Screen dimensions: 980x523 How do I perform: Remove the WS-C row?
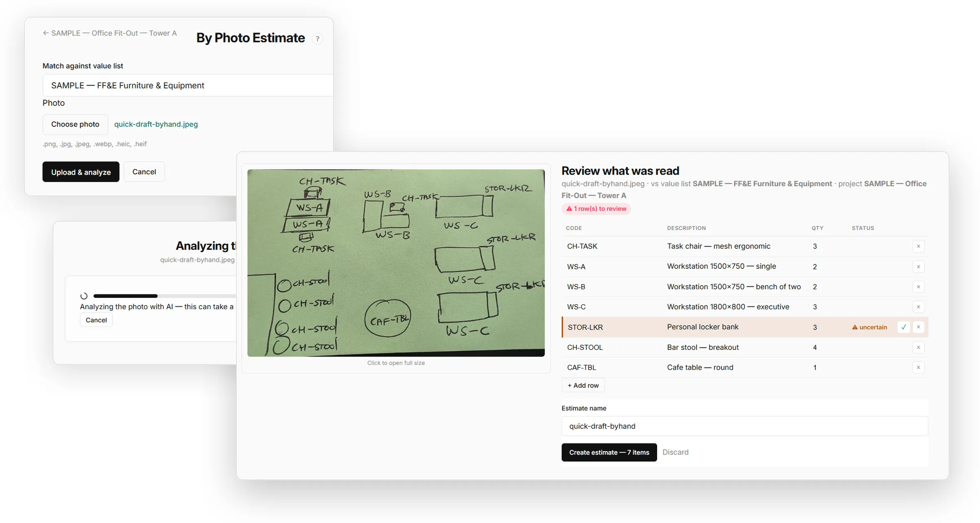918,307
